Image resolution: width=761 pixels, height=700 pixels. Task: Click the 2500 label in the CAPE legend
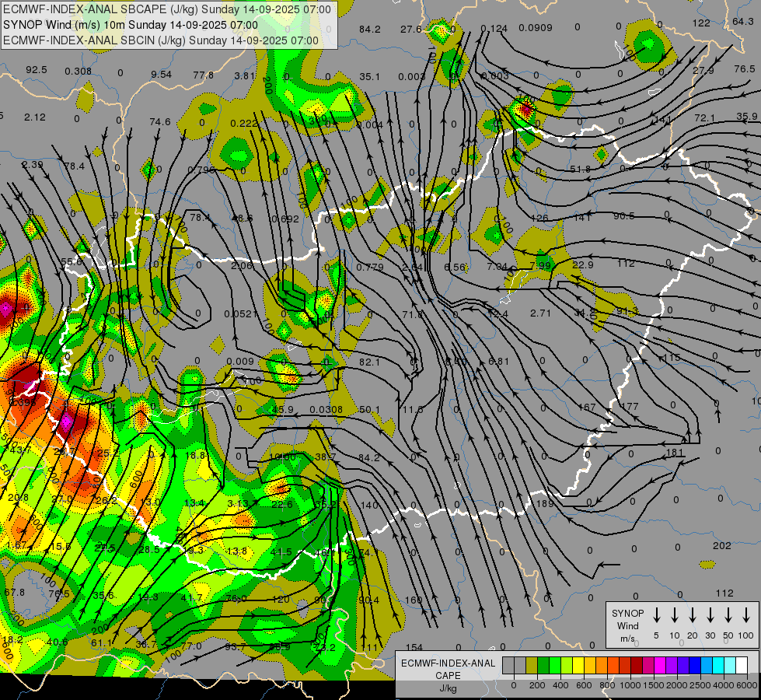click(700, 685)
